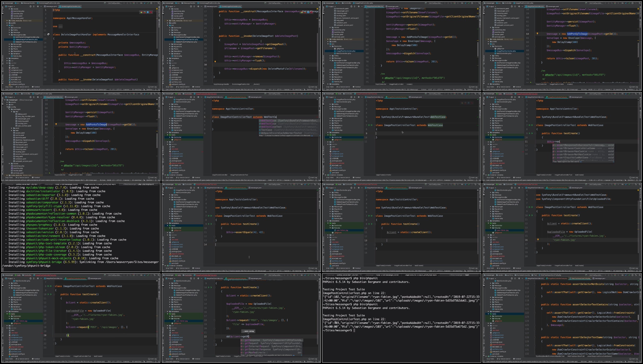
Task: Click lightbulb on line 29 beside entityManager->flush()
Action: pyautogui.click(x=215, y=62)
